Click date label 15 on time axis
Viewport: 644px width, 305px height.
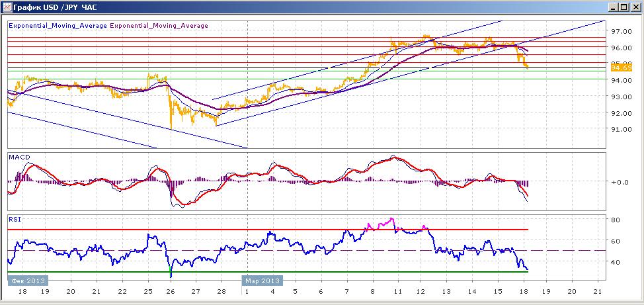(x=497, y=291)
